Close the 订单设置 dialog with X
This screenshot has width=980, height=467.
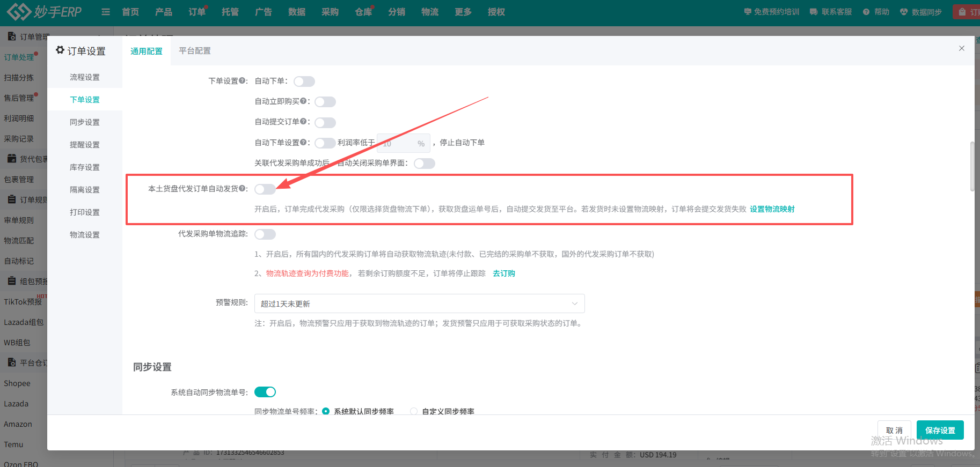point(962,48)
